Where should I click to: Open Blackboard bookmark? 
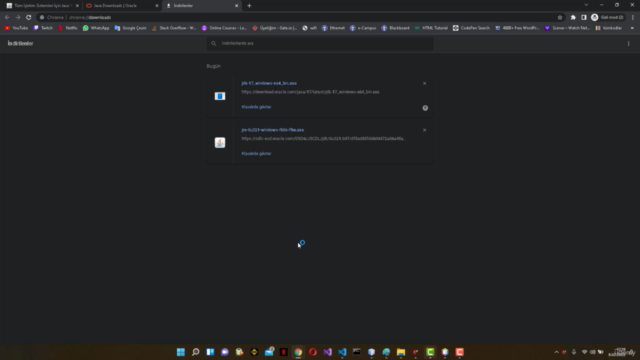(x=396, y=28)
